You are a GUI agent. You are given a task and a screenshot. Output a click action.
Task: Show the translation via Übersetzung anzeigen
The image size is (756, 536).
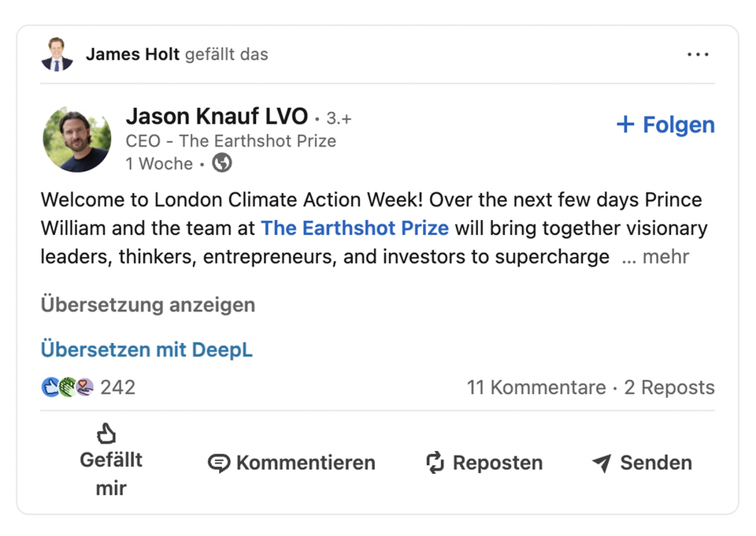click(147, 305)
